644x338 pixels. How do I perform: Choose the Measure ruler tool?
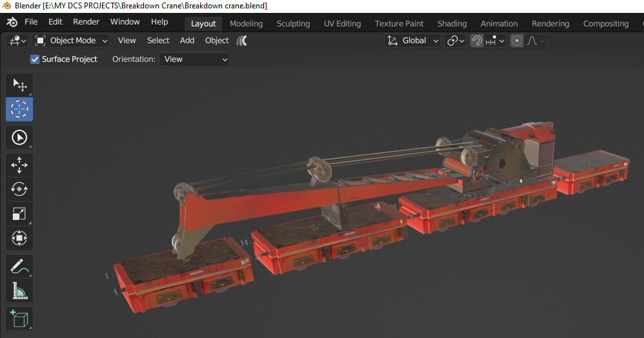(x=19, y=291)
